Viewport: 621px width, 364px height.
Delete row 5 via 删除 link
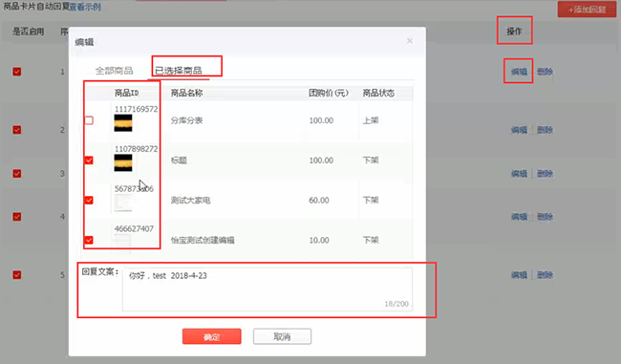545,275
